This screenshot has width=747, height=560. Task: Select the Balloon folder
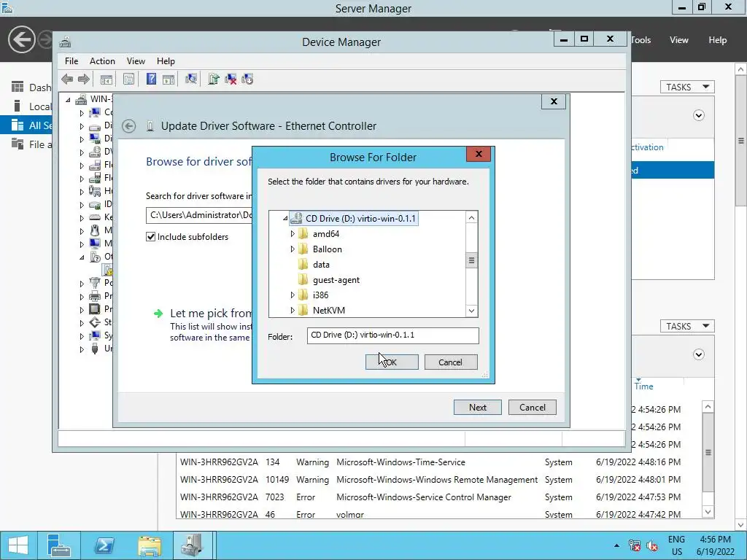click(x=328, y=249)
